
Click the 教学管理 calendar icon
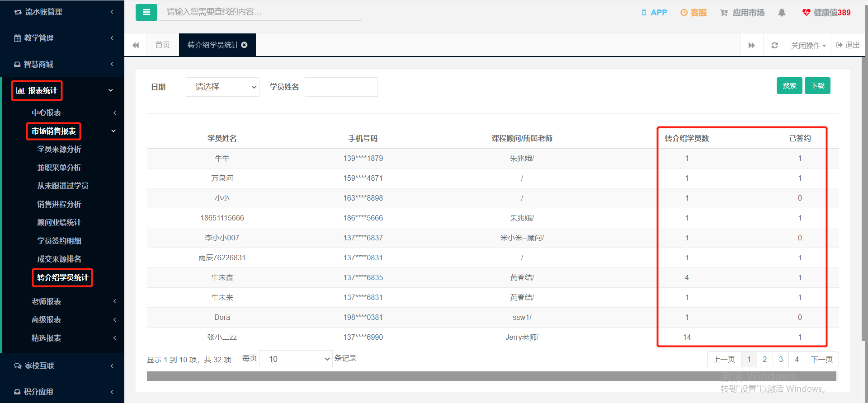click(18, 38)
